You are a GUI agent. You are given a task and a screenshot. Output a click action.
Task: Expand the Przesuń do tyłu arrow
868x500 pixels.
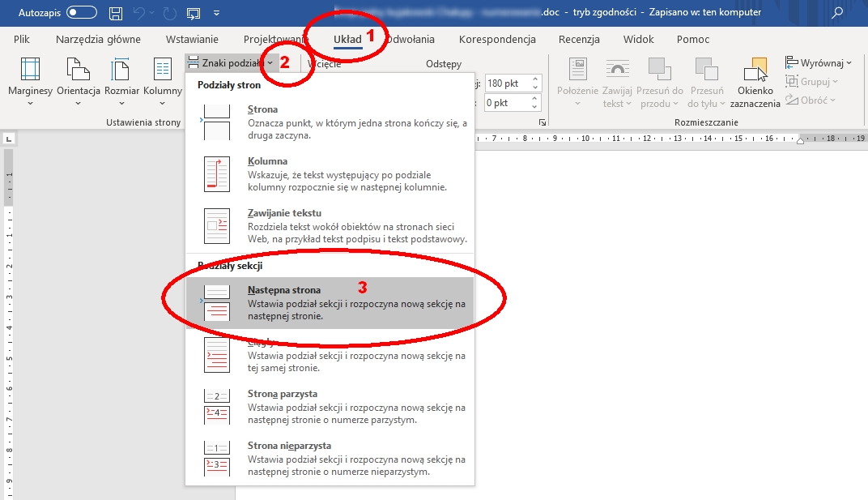click(722, 104)
